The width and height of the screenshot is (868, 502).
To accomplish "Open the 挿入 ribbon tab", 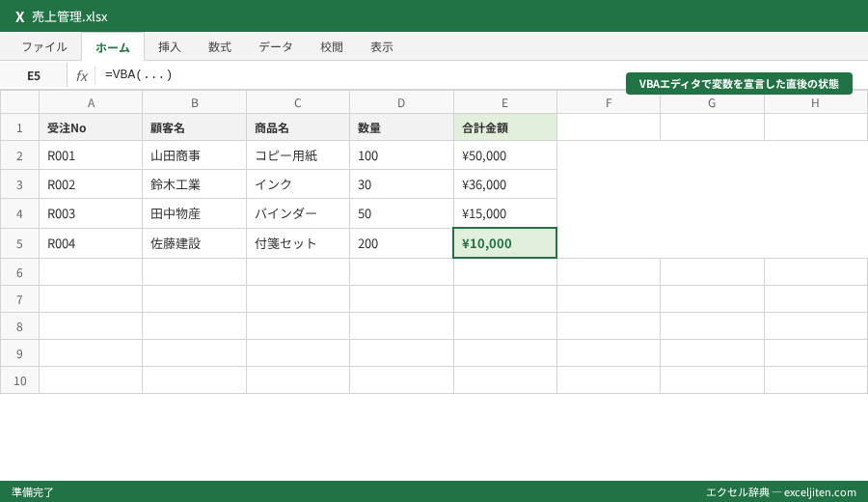I will coord(170,47).
